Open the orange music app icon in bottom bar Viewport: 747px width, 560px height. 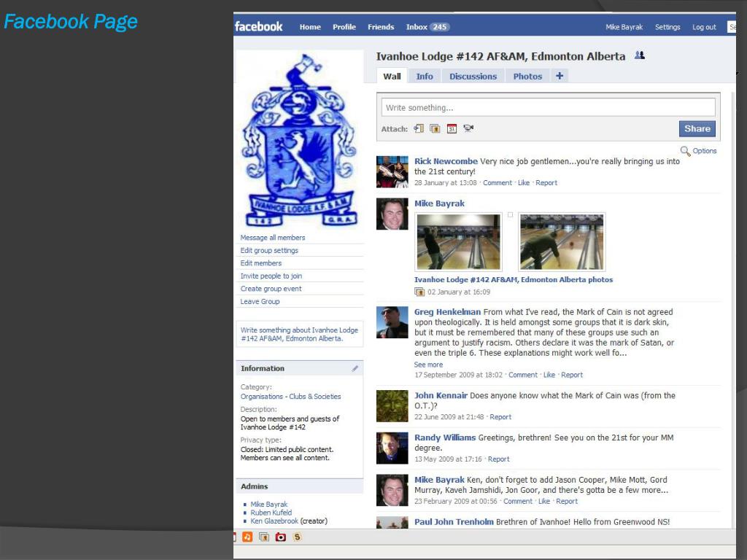247,537
